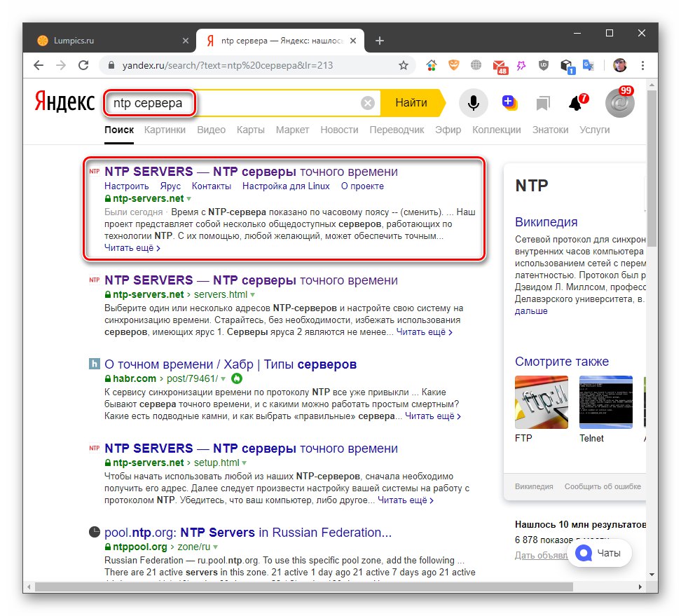Open the Ярус sitelink

click(170, 186)
